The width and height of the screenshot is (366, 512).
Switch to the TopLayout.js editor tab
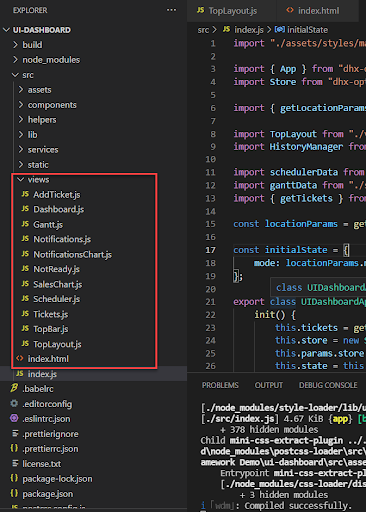[232, 11]
